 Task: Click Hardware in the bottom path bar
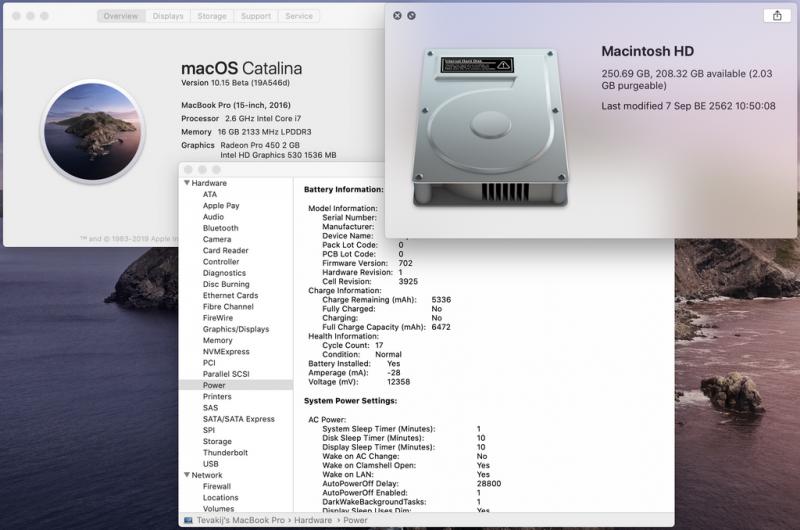click(x=313, y=520)
